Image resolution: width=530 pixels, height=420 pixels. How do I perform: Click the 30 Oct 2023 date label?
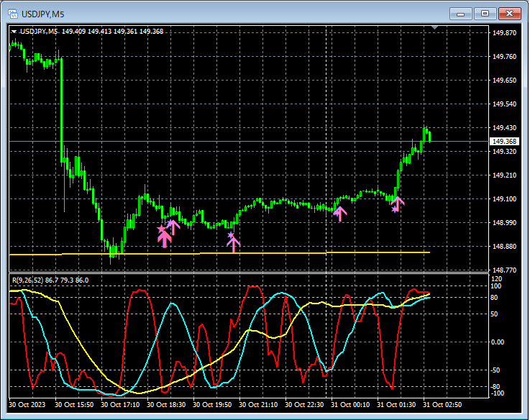[27, 405]
